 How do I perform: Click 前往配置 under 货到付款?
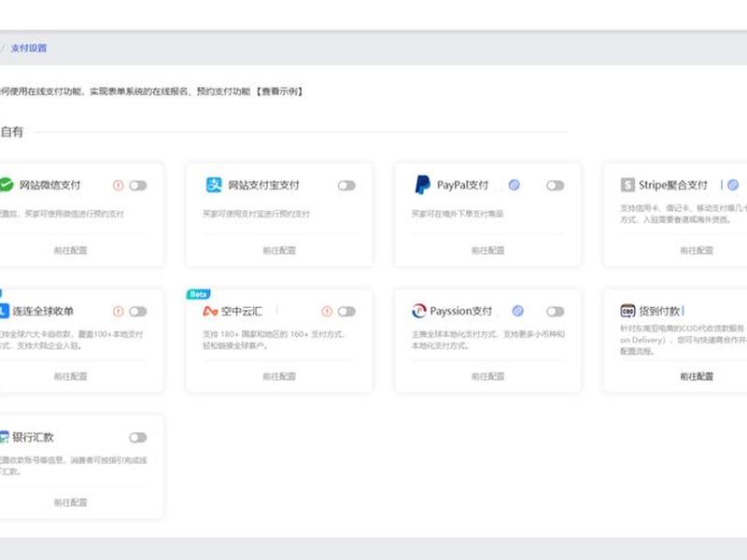point(697,377)
